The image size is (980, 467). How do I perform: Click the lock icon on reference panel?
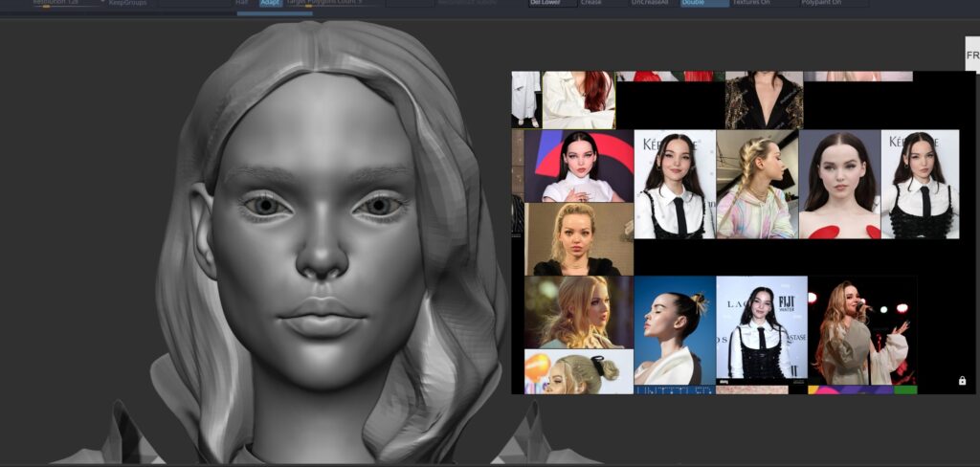[962, 380]
